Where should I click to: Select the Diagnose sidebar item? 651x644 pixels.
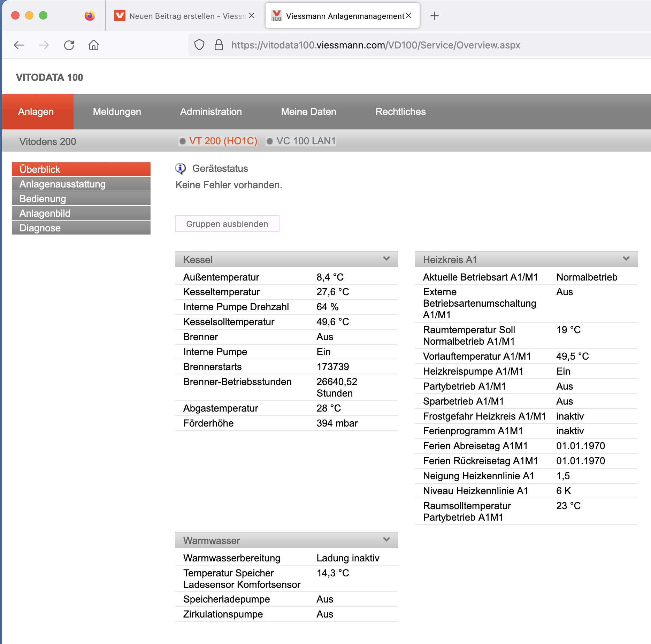click(81, 228)
